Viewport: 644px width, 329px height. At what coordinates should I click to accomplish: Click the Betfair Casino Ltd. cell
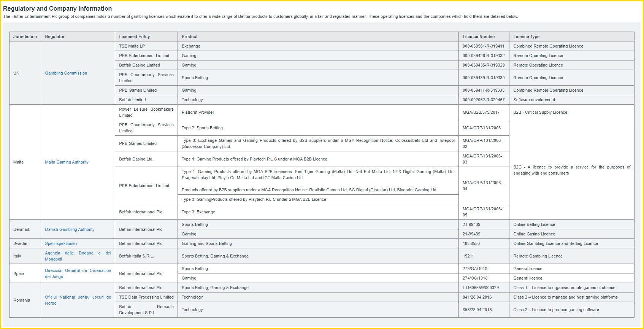(x=146, y=159)
